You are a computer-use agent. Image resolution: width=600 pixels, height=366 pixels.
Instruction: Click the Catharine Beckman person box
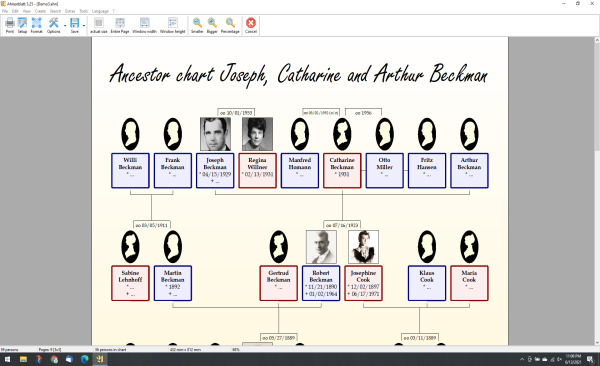pos(342,170)
